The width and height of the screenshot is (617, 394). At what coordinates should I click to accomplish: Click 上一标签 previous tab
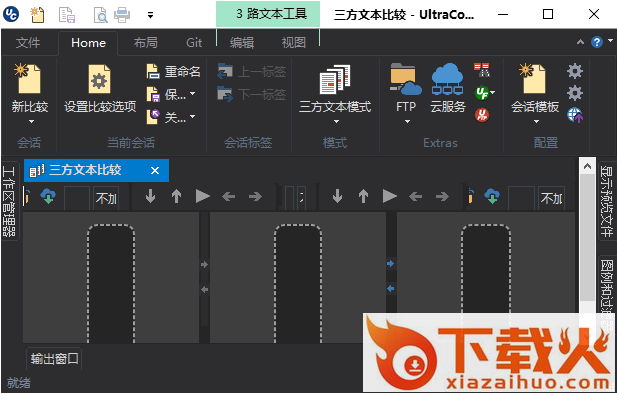[x=252, y=72]
